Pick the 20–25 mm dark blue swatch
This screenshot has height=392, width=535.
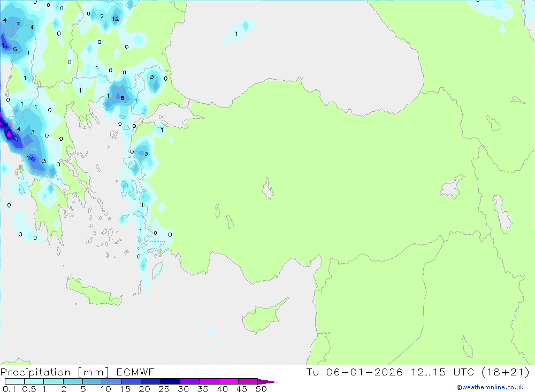click(150, 381)
